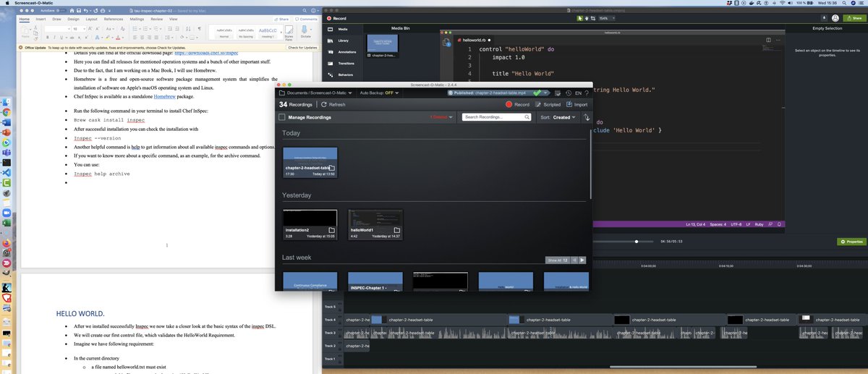Open the Word Insert ribbon tab
868x374 pixels.
tap(41, 20)
